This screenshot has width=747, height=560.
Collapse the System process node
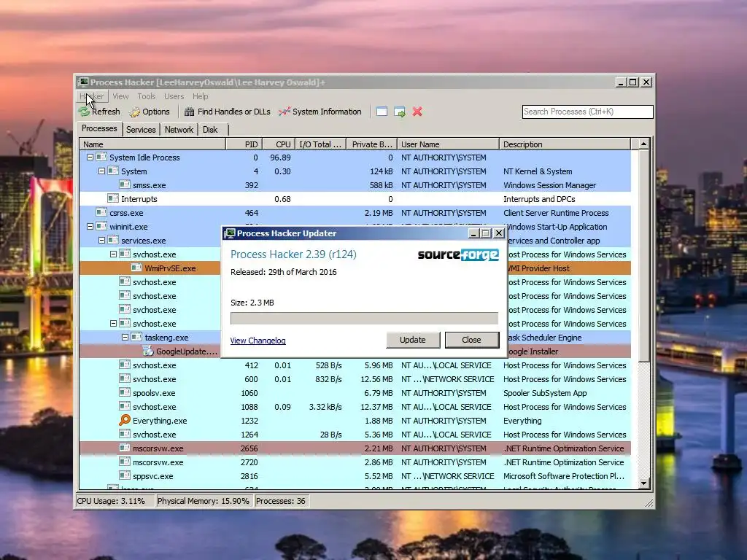[101, 171]
